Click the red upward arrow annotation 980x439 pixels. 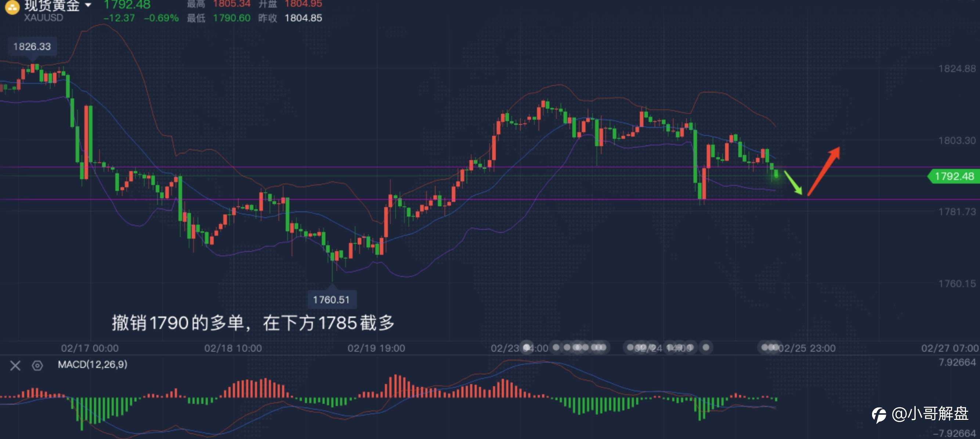coord(824,171)
